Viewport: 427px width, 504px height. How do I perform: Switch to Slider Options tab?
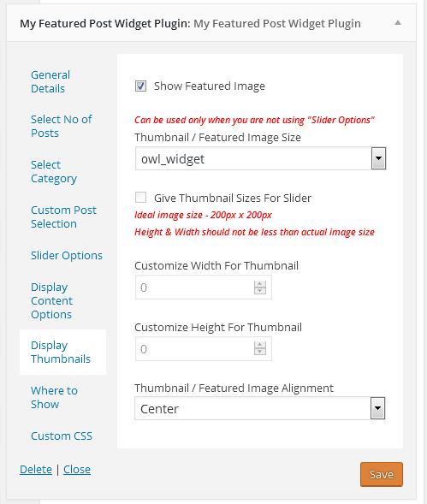pos(67,255)
